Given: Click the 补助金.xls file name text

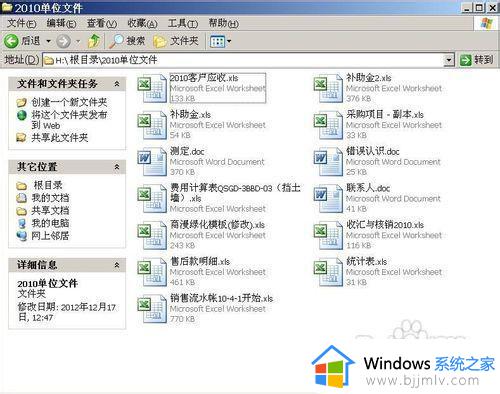Looking at the screenshot, I should [190, 115].
